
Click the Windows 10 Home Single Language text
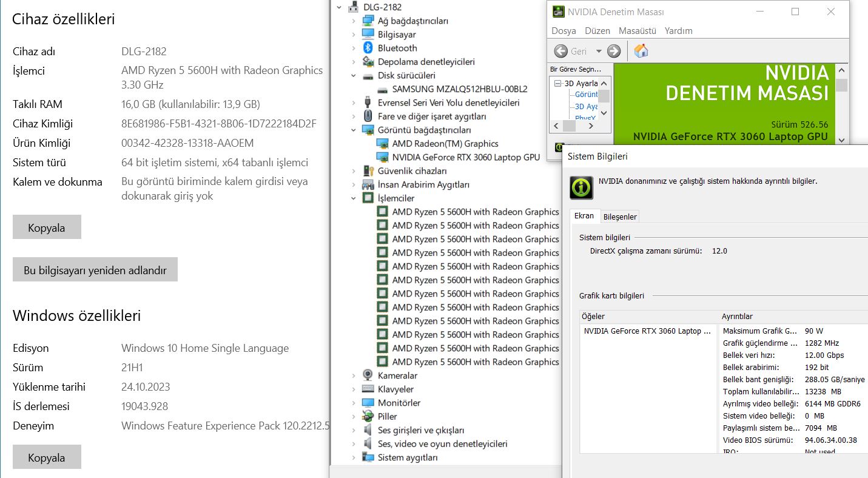[205, 348]
